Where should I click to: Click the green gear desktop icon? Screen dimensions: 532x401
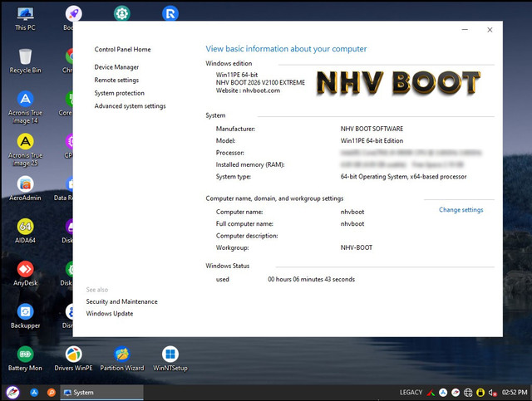click(122, 13)
